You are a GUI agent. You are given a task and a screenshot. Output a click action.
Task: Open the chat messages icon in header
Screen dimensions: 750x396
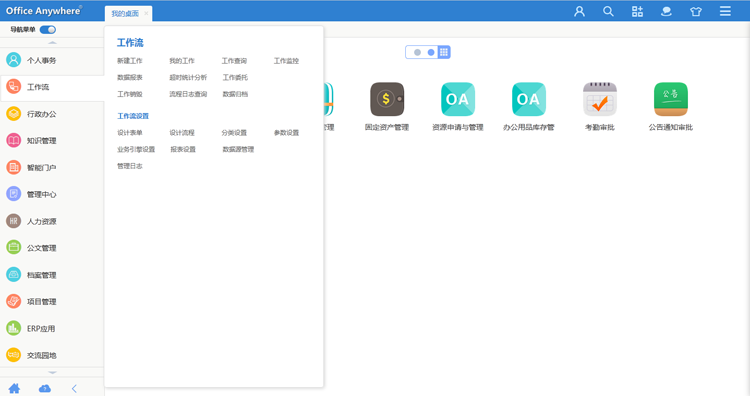pyautogui.click(x=666, y=11)
